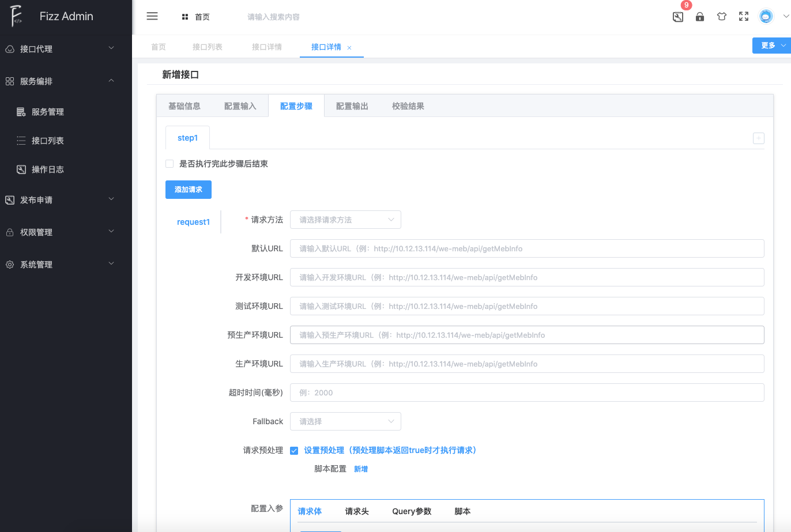Click the user avatar icon
The height and width of the screenshot is (532, 791).
point(766,17)
